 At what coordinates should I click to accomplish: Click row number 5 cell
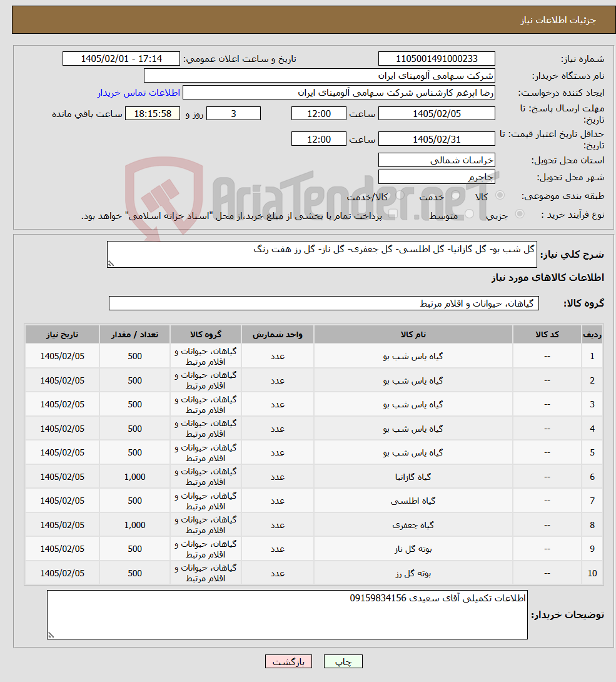[x=592, y=453]
